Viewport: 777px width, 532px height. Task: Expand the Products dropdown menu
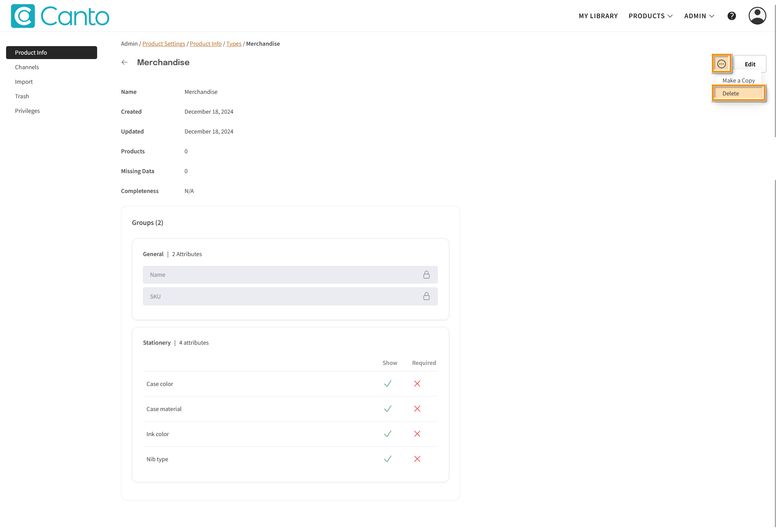click(650, 16)
